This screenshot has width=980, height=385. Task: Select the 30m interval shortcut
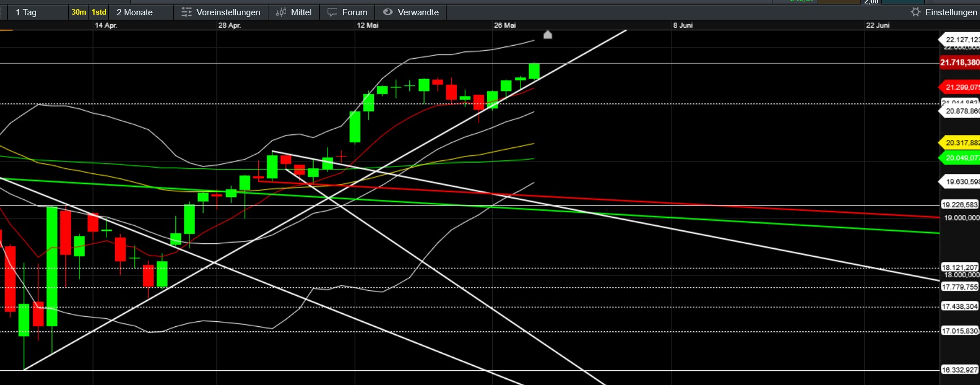[79, 12]
